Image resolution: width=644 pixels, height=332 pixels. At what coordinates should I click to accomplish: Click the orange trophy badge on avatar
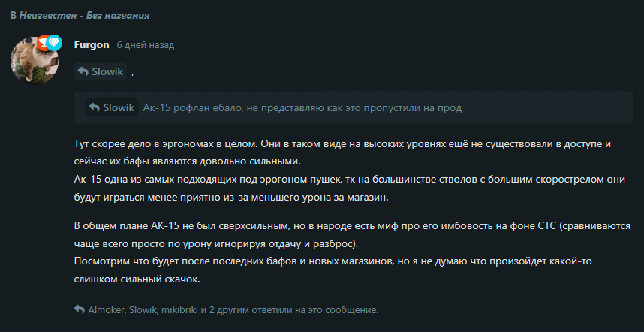pyautogui.click(x=42, y=43)
